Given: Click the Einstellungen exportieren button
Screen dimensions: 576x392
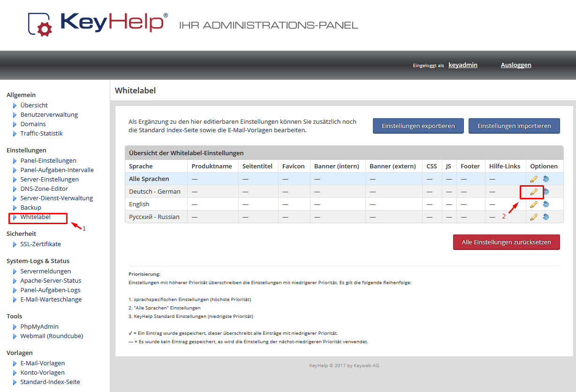Looking at the screenshot, I should [418, 126].
